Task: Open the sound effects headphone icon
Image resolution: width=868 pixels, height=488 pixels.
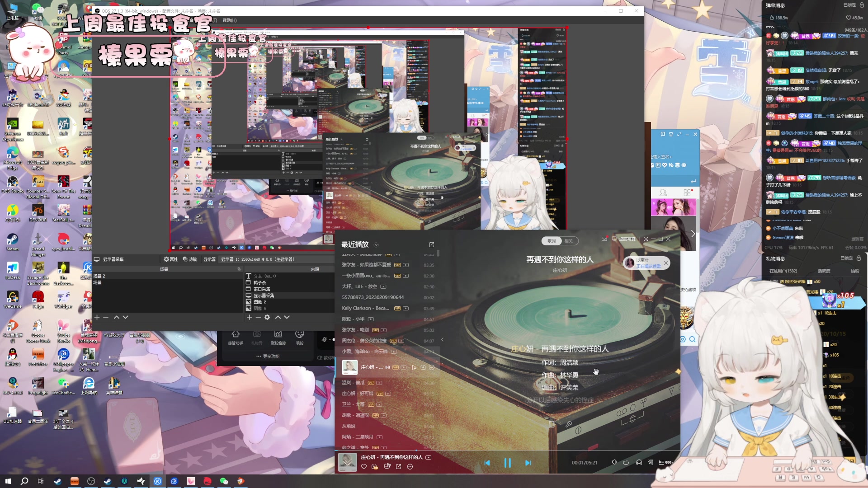Action: click(x=639, y=462)
